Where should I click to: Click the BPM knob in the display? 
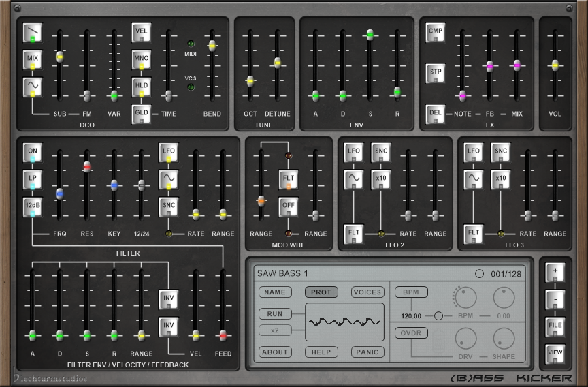tap(466, 297)
